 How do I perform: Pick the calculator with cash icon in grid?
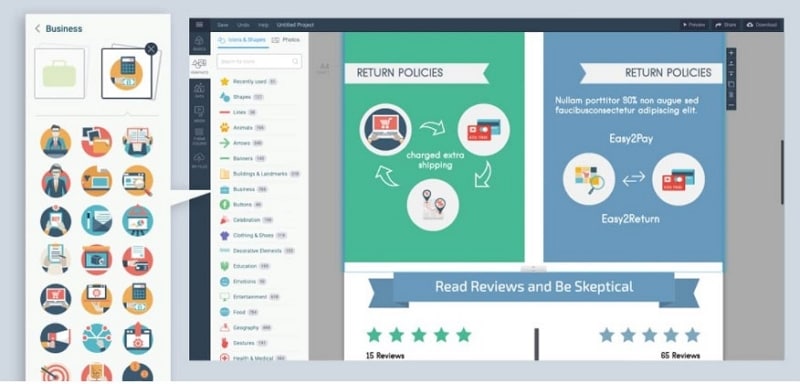click(138, 299)
